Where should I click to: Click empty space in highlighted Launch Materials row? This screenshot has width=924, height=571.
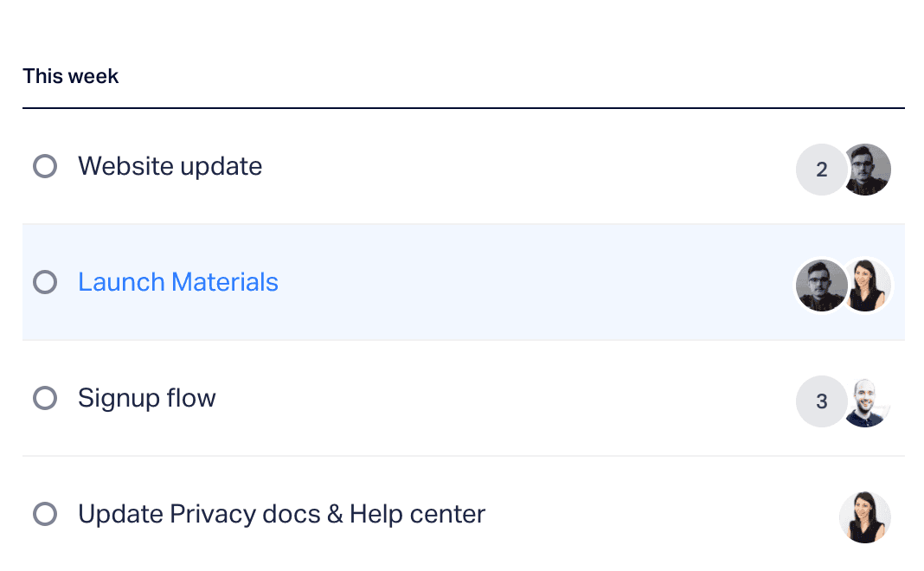(530, 282)
